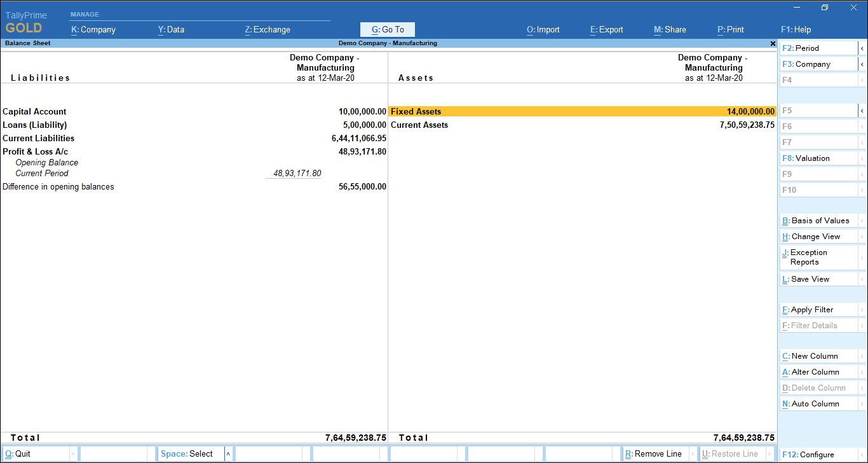Click the Export option
This screenshot has height=463, width=868.
(x=606, y=29)
